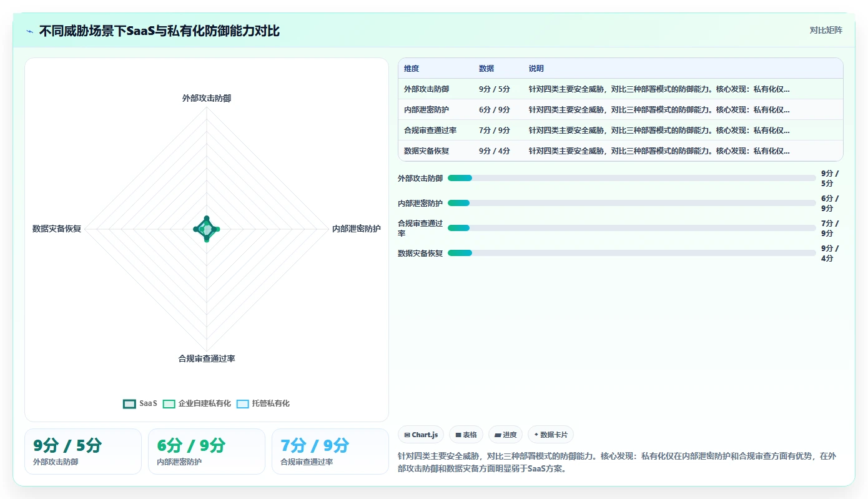The height and width of the screenshot is (499, 868).
Task: Click the 对比矩阵 label at top right
Action: click(x=826, y=30)
